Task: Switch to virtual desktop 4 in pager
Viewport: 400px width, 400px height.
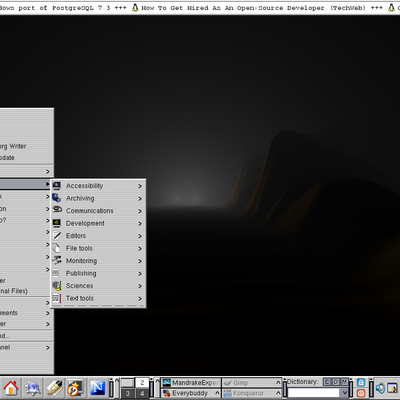Action: (x=142, y=393)
